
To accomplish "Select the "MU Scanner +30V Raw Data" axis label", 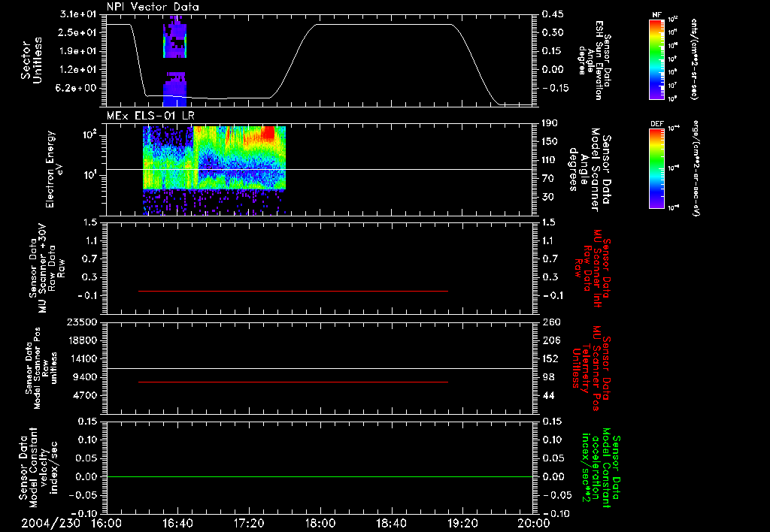I will coord(47,268).
